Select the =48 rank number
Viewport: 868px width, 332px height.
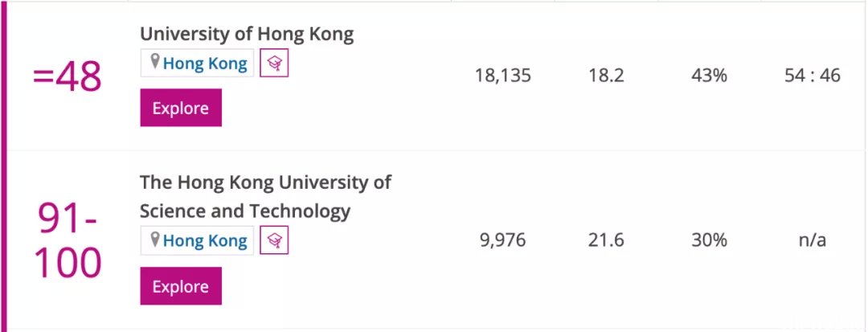tap(67, 76)
